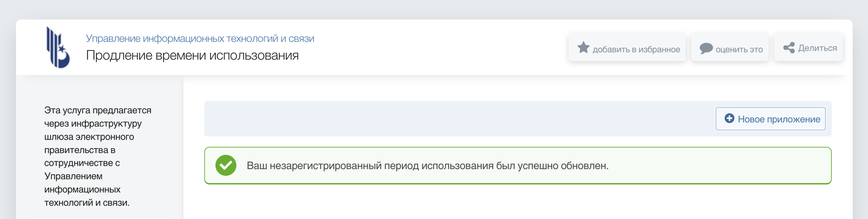
Task: Click the plus circle icon
Action: tap(729, 119)
